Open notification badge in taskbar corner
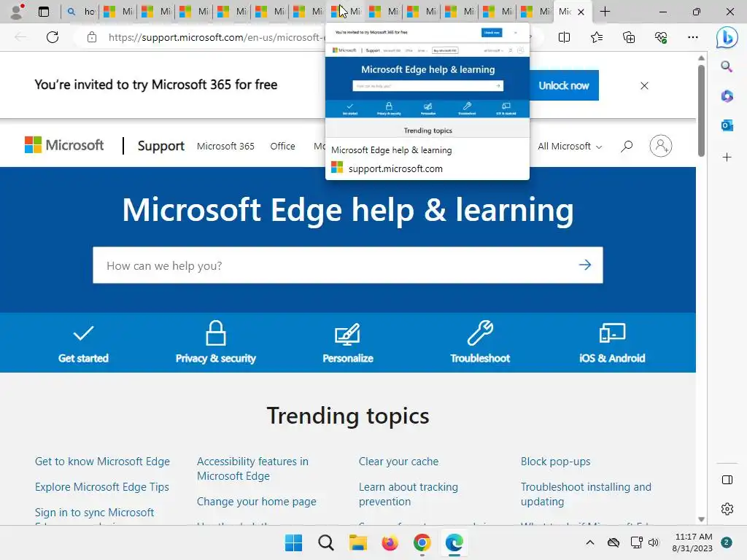747x560 pixels. coord(727,542)
